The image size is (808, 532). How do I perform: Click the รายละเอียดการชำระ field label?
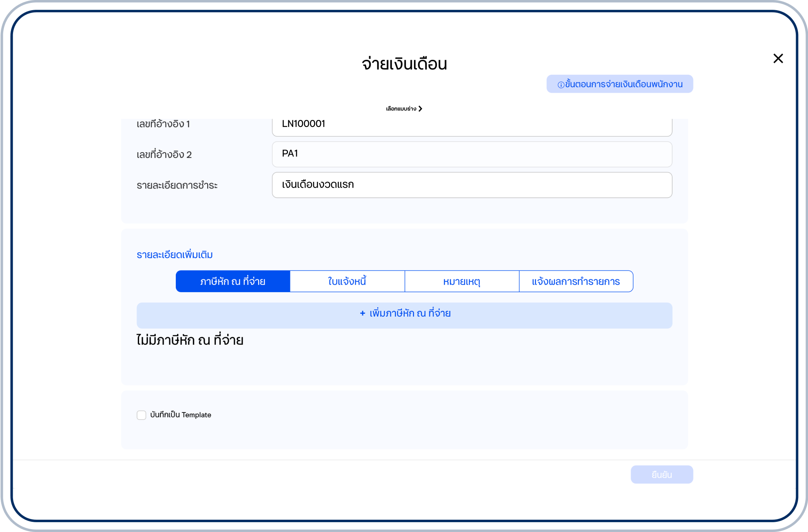tap(177, 186)
